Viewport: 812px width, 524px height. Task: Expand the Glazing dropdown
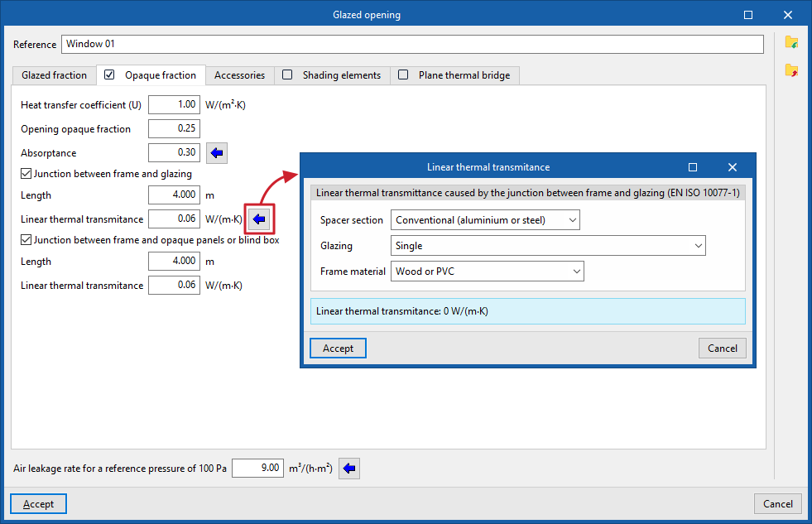[x=548, y=246]
